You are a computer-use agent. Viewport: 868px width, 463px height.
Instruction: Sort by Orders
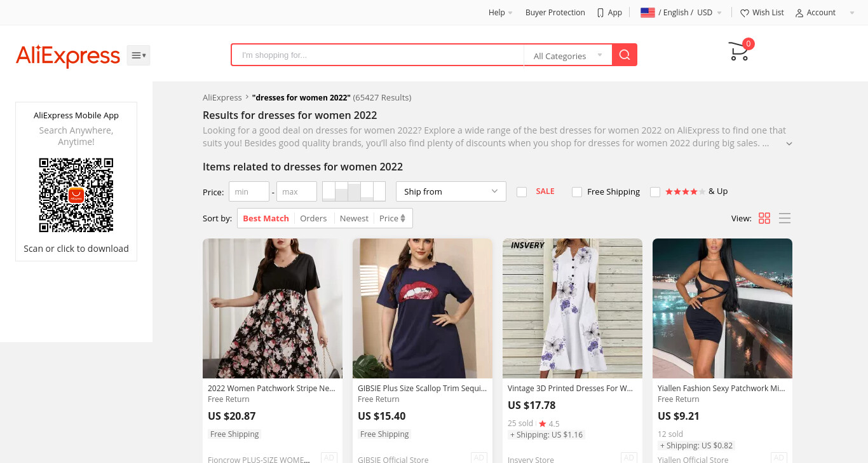313,218
